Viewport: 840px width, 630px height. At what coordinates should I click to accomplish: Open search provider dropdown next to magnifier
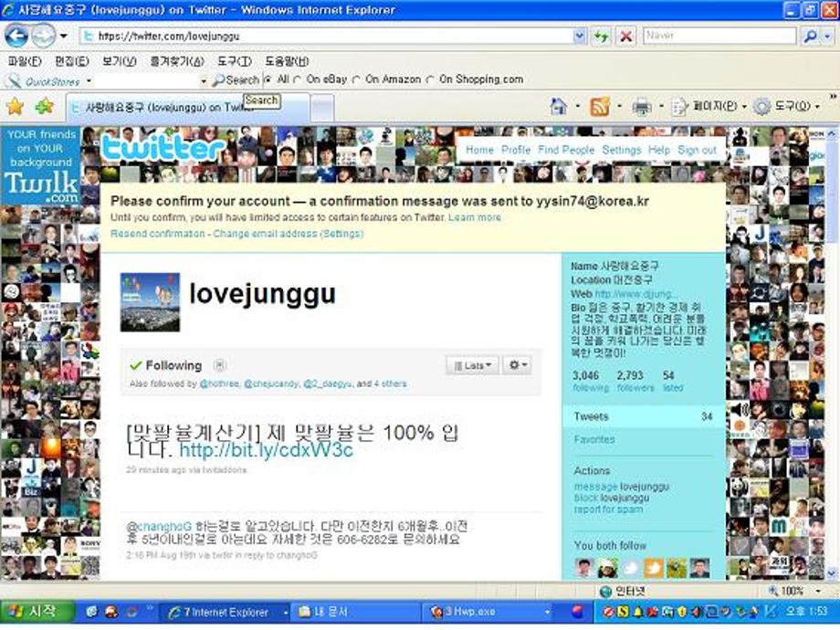click(x=828, y=37)
